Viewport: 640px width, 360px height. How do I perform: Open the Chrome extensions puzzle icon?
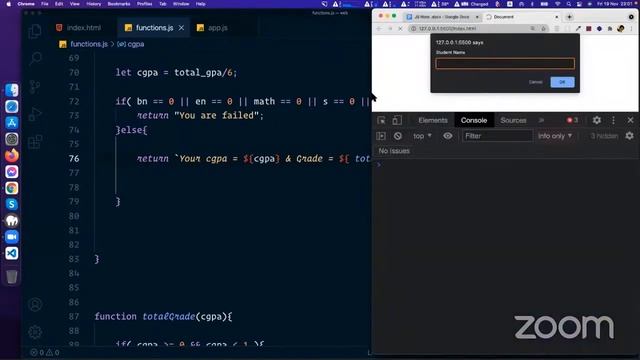pos(610,29)
